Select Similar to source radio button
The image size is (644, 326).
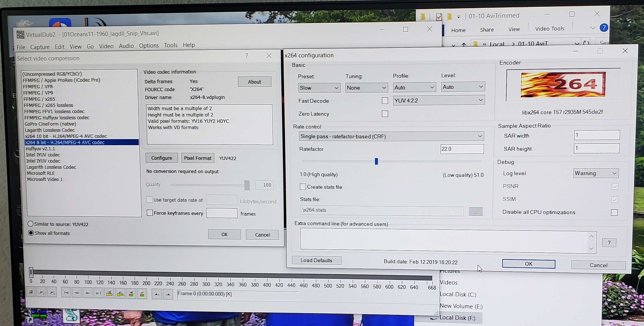point(30,224)
